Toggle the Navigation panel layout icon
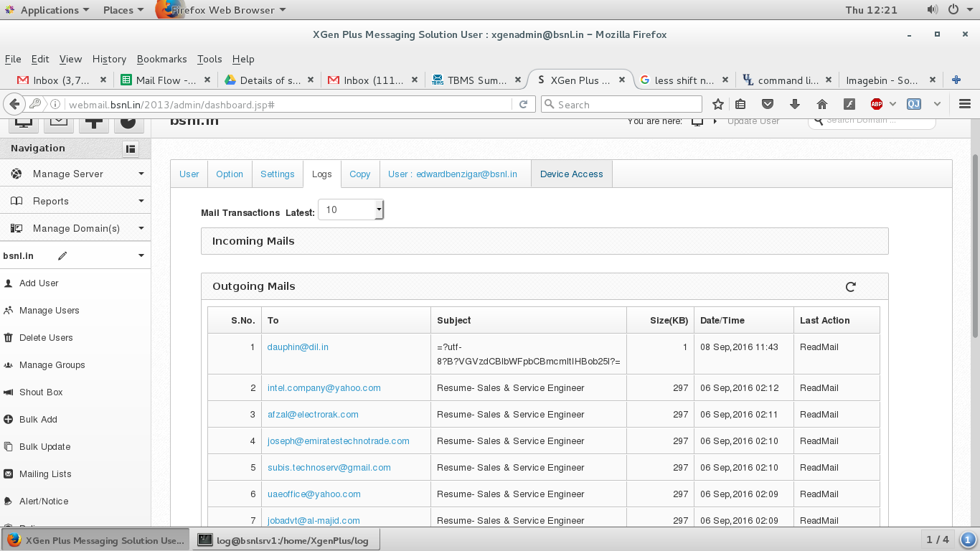 131,149
